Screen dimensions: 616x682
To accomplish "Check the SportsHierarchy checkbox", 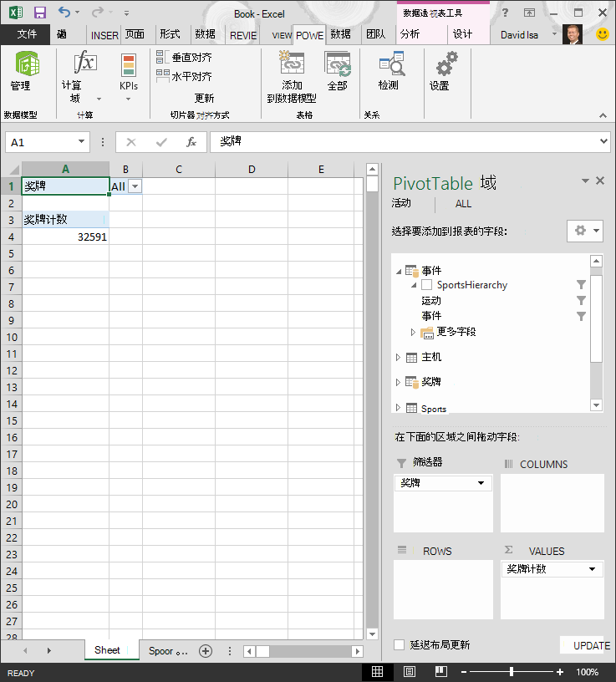I will [427, 285].
